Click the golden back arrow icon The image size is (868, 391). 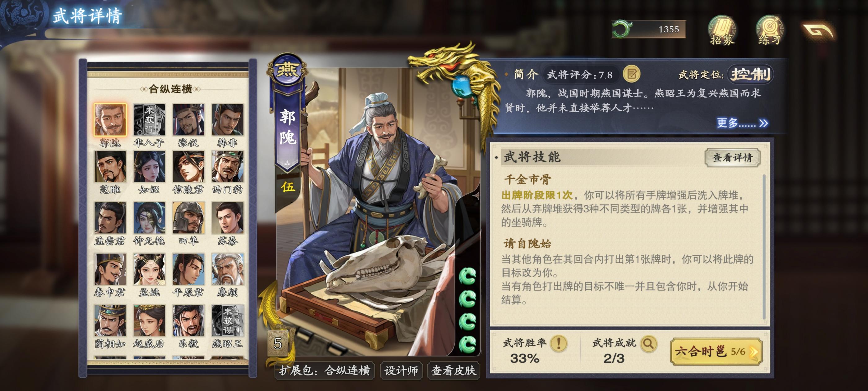[x=818, y=31]
